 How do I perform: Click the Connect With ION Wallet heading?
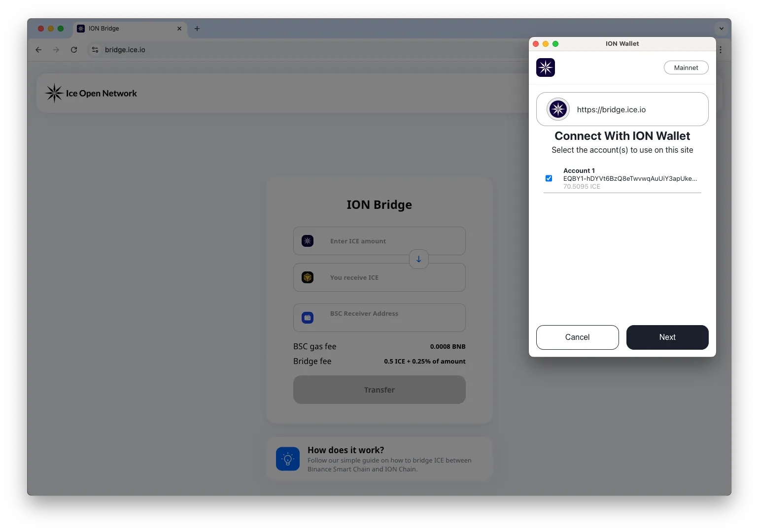coord(622,136)
